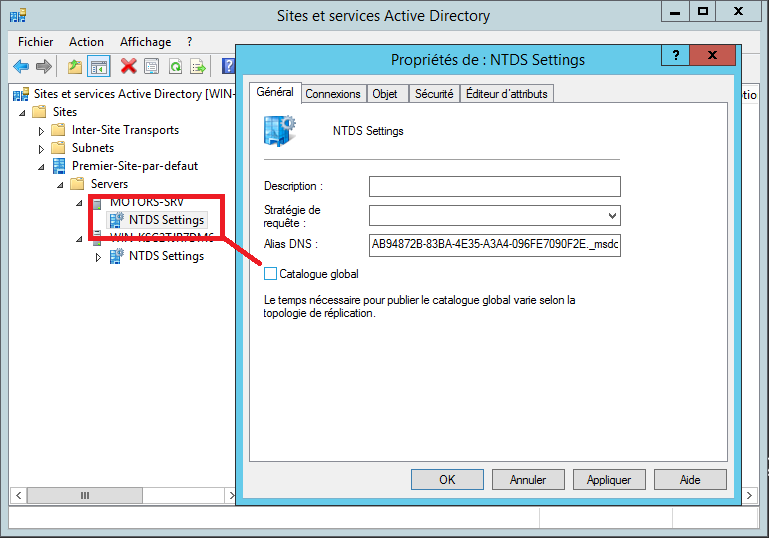Toggle the console tree pane icon

tap(99, 66)
